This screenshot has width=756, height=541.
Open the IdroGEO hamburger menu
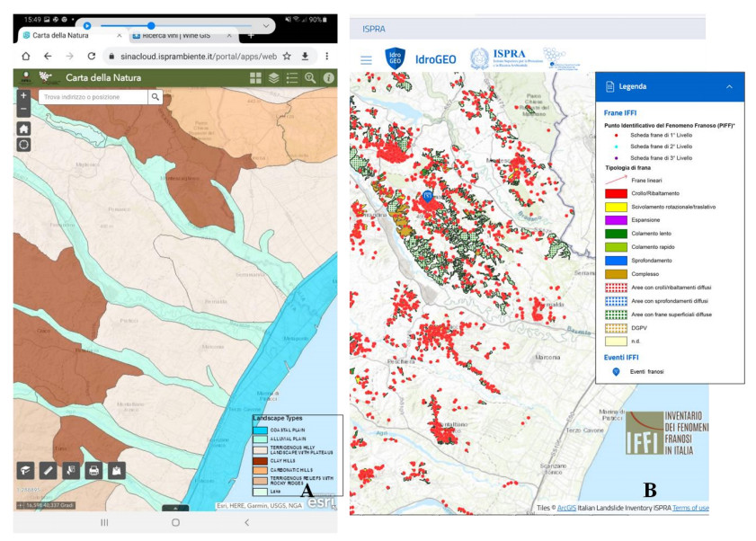pyautogui.click(x=366, y=60)
